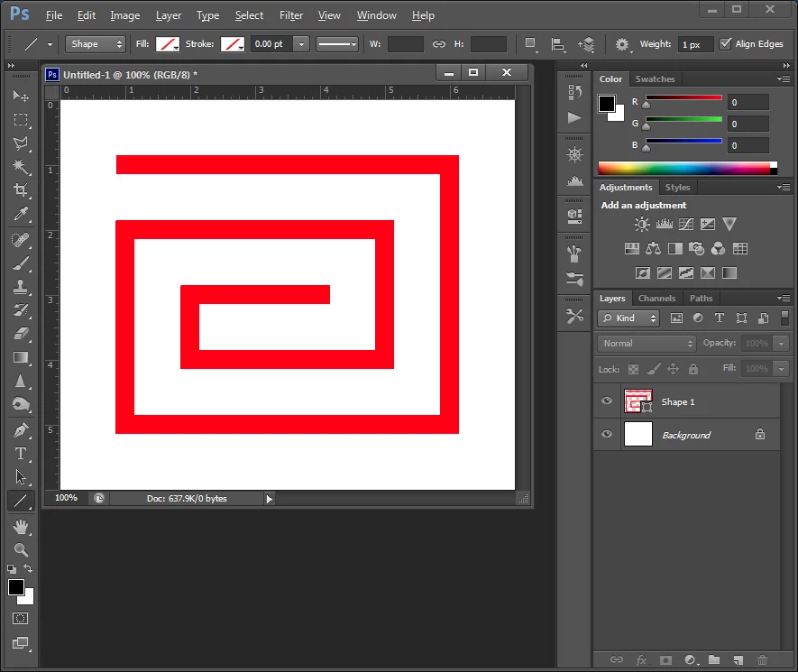Hide the Shape 1 layer
The height and width of the screenshot is (672, 798).
click(x=607, y=400)
